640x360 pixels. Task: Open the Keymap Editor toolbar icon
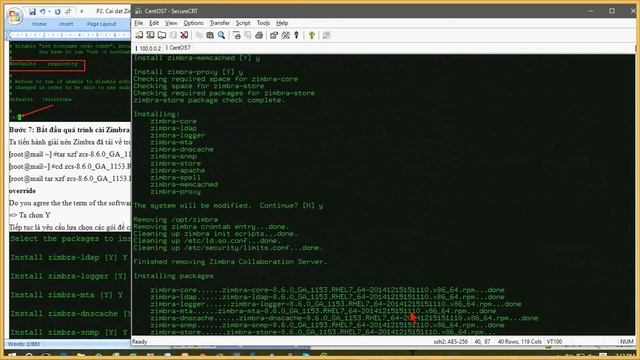(285, 35)
